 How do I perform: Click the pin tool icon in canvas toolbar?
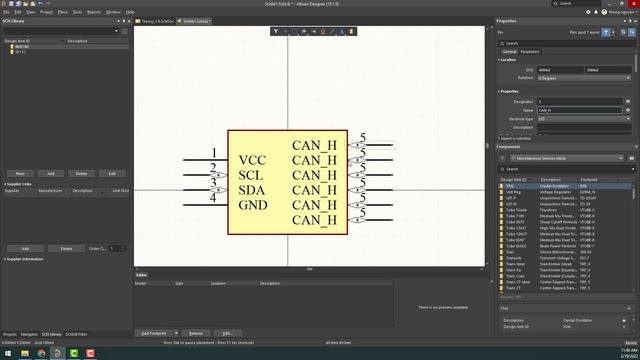tap(313, 31)
